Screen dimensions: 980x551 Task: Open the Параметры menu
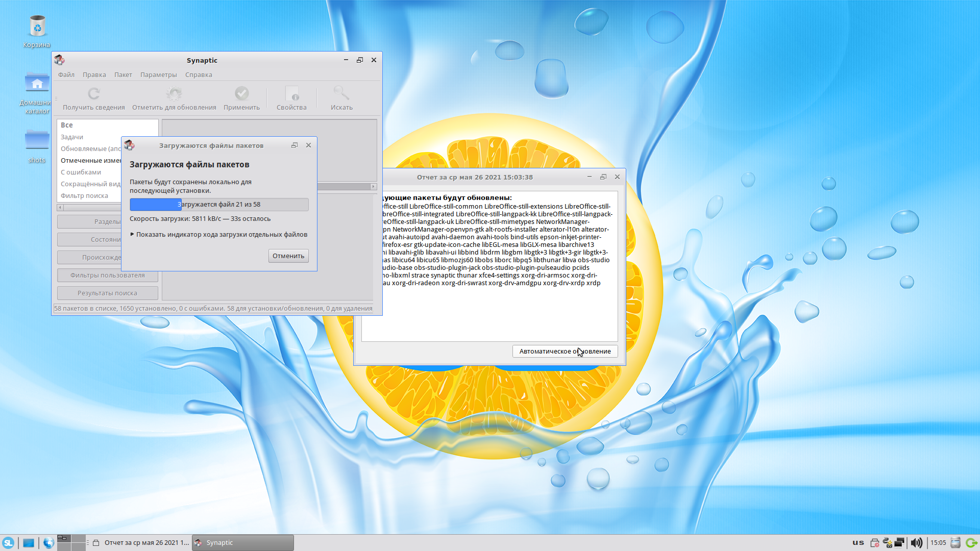coord(158,75)
